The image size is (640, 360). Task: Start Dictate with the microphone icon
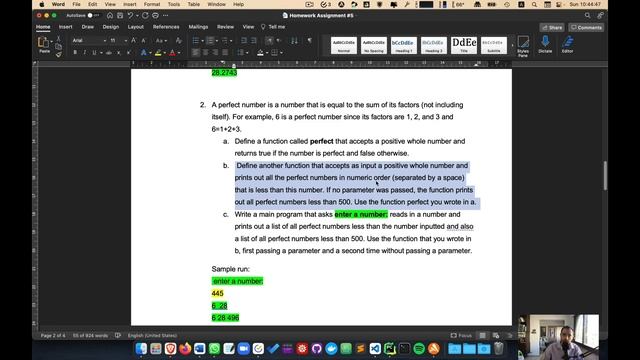(x=545, y=44)
